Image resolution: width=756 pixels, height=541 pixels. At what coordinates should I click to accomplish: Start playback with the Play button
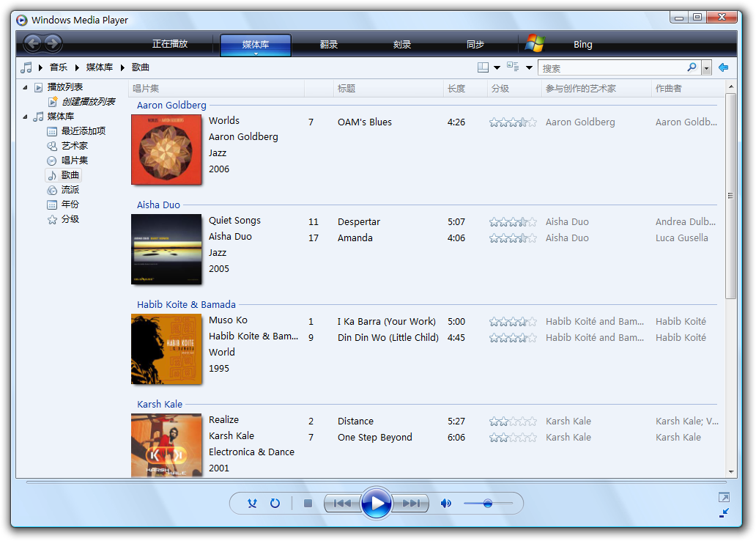coord(376,504)
